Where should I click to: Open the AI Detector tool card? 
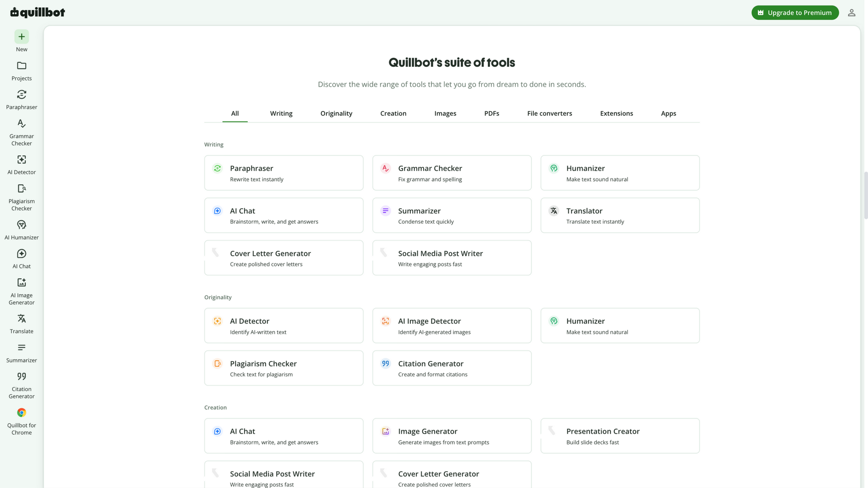[x=284, y=326]
